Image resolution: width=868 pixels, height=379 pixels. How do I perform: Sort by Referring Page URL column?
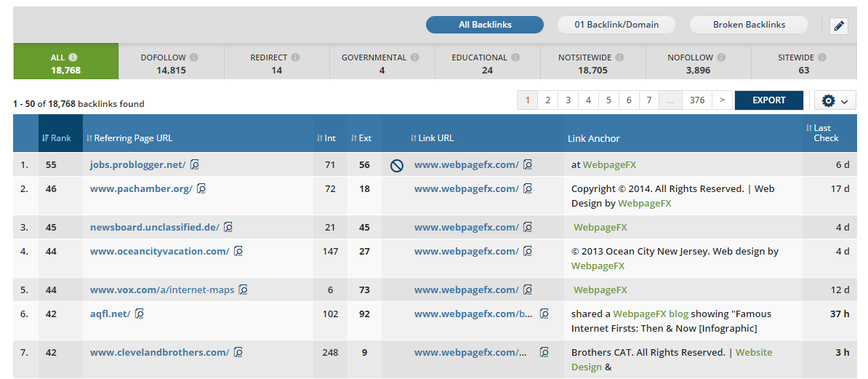129,138
